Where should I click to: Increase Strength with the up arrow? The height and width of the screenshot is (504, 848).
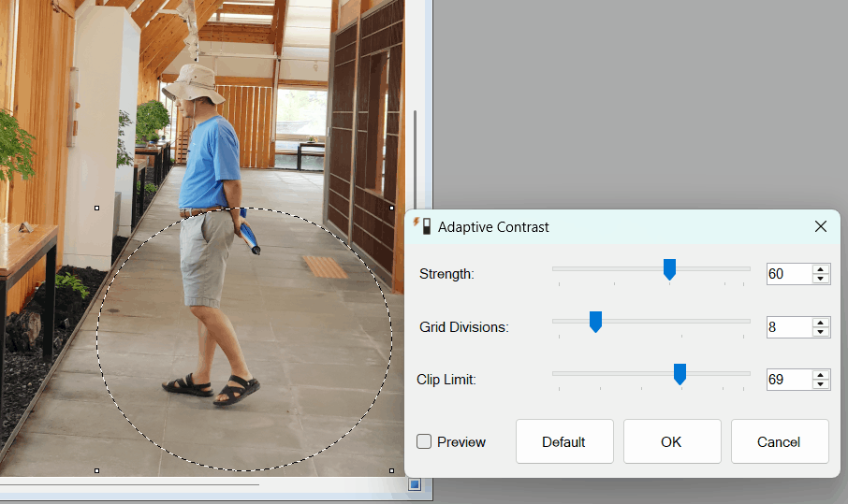click(x=821, y=269)
